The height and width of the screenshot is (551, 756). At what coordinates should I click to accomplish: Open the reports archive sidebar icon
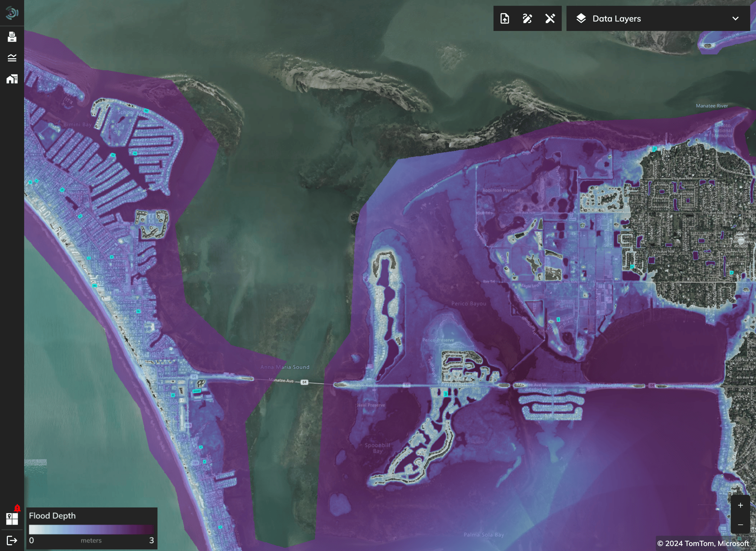pyautogui.click(x=12, y=37)
